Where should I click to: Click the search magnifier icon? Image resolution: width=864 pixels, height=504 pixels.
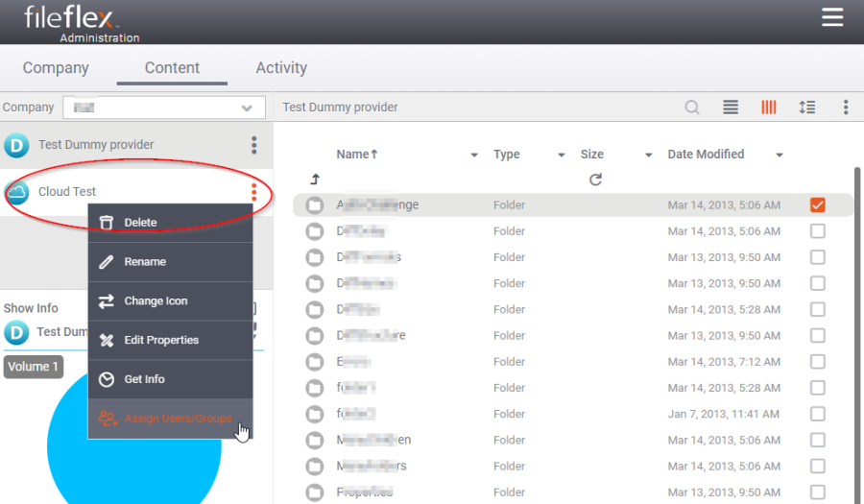click(x=692, y=107)
